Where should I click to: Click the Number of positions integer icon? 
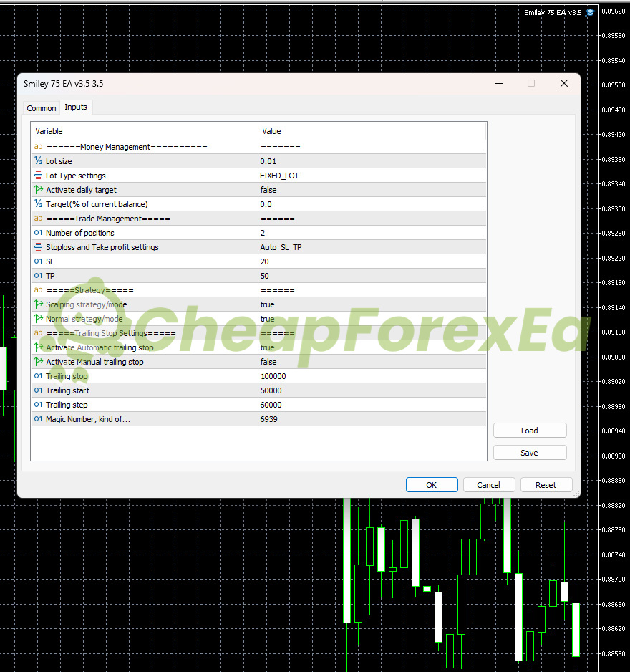pyautogui.click(x=38, y=233)
